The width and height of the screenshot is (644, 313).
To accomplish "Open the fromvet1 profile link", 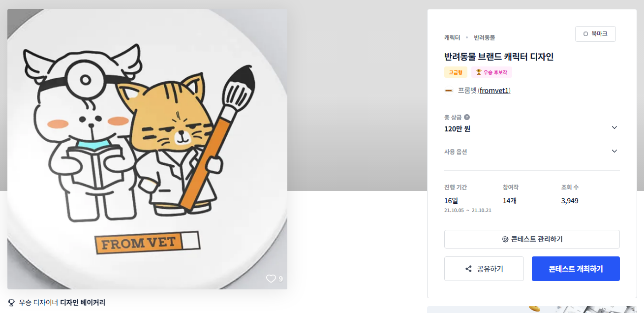I will pos(494,91).
